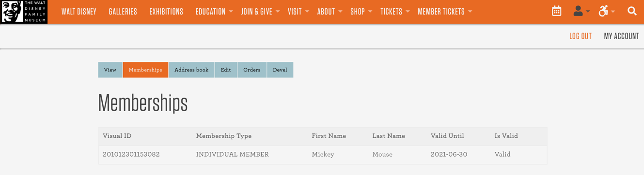Screen dimensions: 644x175
Task: Go to Galleries in navigation
Action: 123,12
